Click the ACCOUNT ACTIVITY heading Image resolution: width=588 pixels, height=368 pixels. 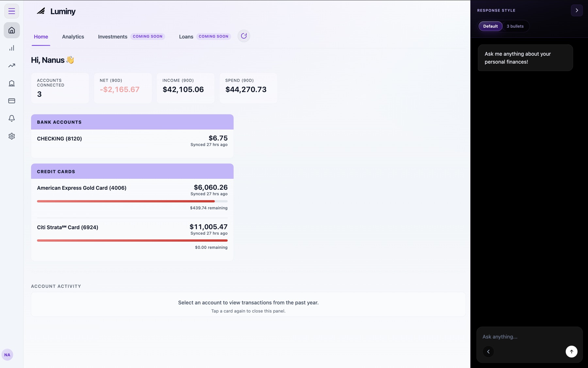pos(56,286)
